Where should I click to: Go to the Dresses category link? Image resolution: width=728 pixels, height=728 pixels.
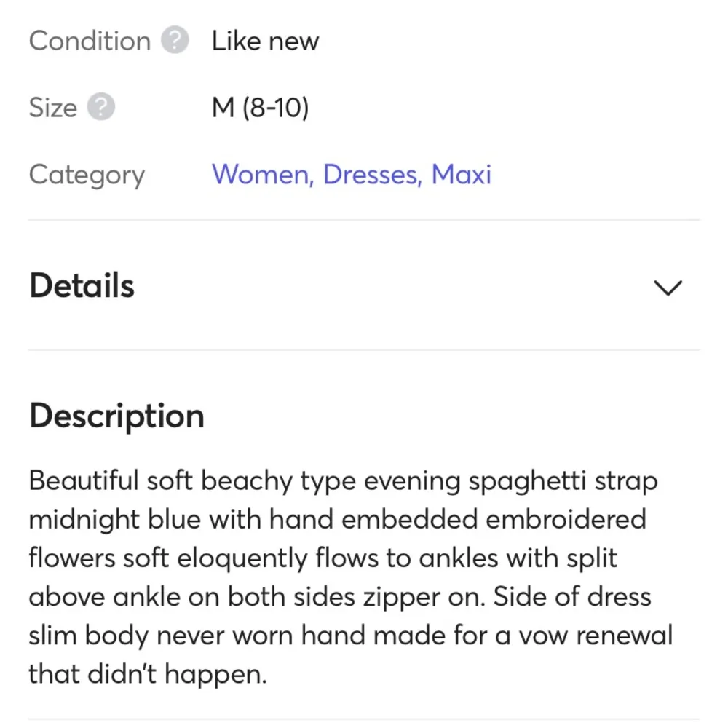371,175
